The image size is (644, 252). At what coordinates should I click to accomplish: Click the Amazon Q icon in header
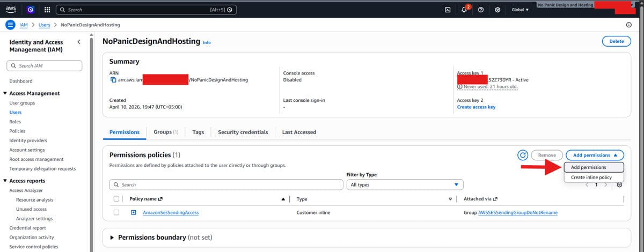[x=31, y=10]
